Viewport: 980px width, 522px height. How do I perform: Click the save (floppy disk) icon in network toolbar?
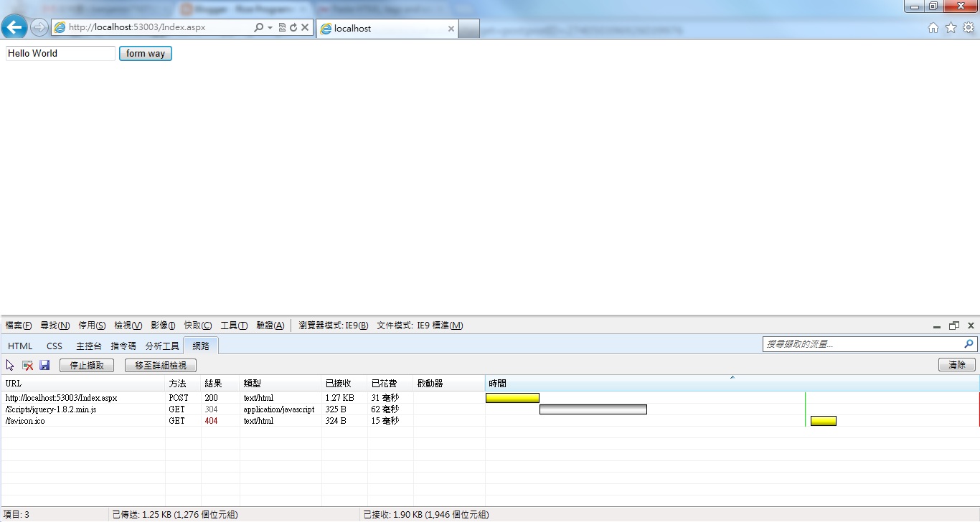click(44, 366)
